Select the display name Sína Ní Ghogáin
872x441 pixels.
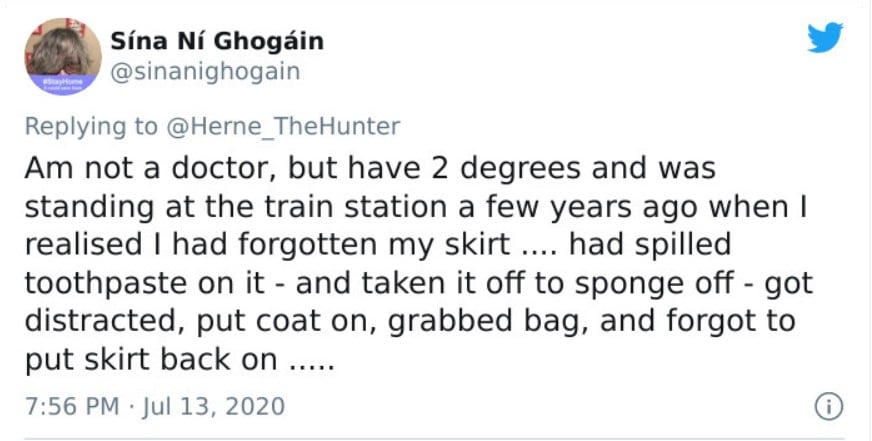(x=217, y=42)
